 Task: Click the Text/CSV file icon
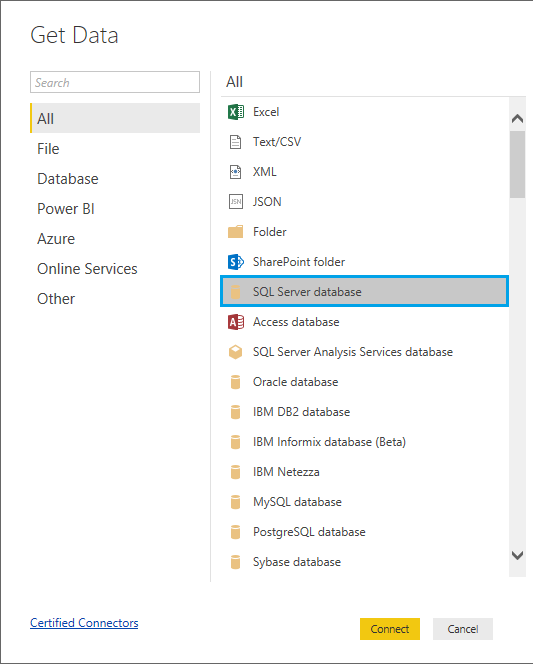click(x=235, y=142)
